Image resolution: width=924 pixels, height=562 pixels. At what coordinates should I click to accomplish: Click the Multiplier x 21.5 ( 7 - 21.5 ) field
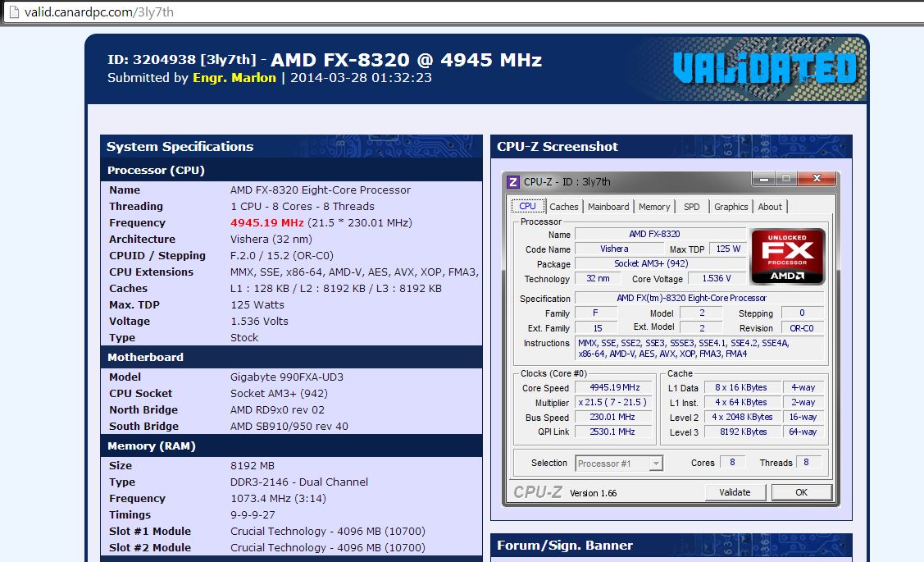613,402
